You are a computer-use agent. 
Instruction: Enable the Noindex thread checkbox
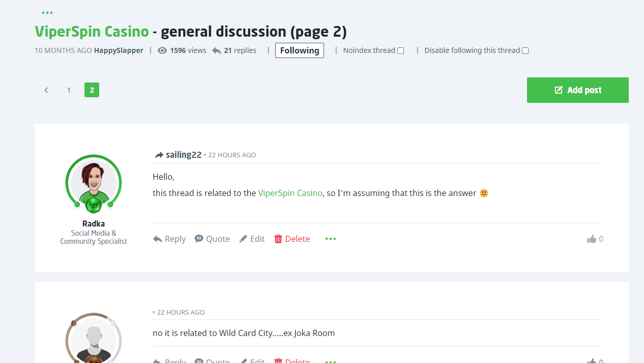coord(401,51)
